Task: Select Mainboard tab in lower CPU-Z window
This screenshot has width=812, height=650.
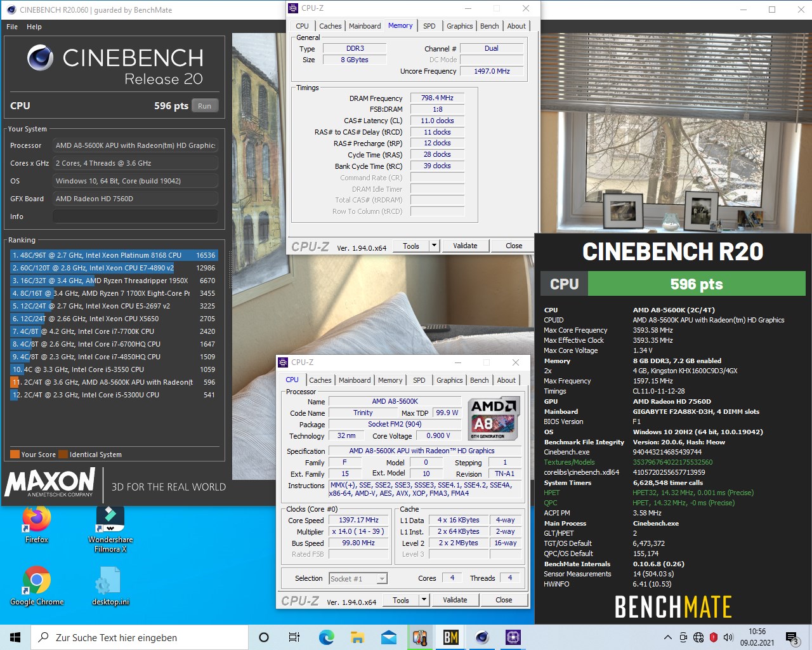Action: pos(355,380)
